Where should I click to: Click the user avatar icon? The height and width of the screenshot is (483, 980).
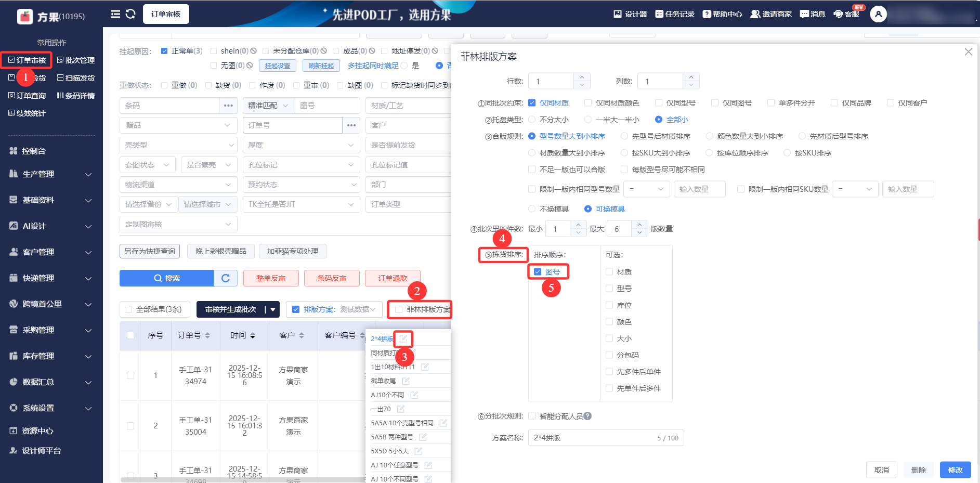(878, 14)
